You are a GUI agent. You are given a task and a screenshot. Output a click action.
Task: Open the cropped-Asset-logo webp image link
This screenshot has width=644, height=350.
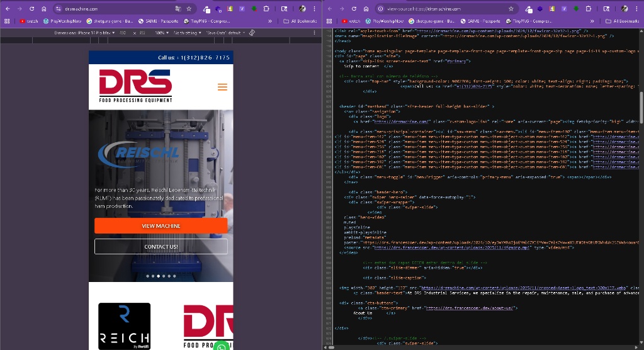524,288
